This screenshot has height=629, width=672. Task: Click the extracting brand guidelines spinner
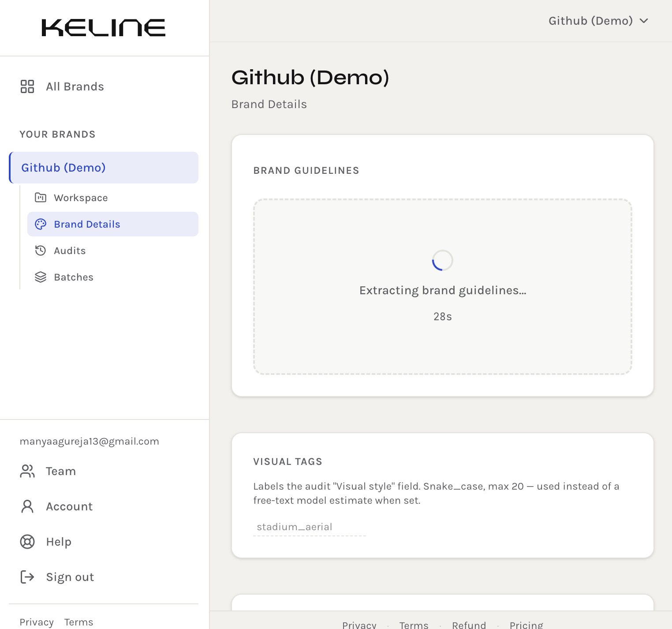pos(442,260)
